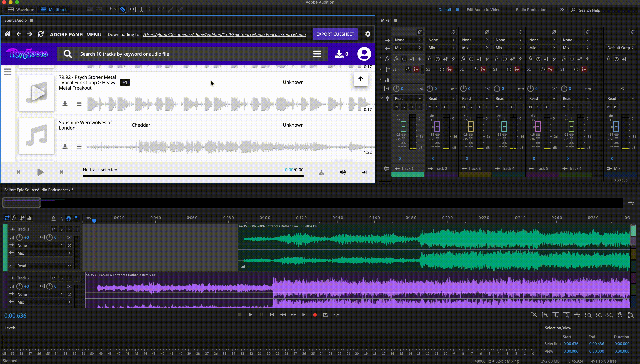Open SourceAudio panel settings gear
This screenshot has width=640, height=364.
(x=367, y=34)
